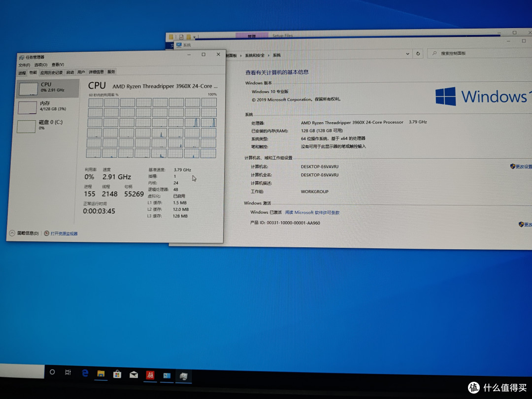Click the folder icon in Explorer quick toolbar

click(171, 36)
